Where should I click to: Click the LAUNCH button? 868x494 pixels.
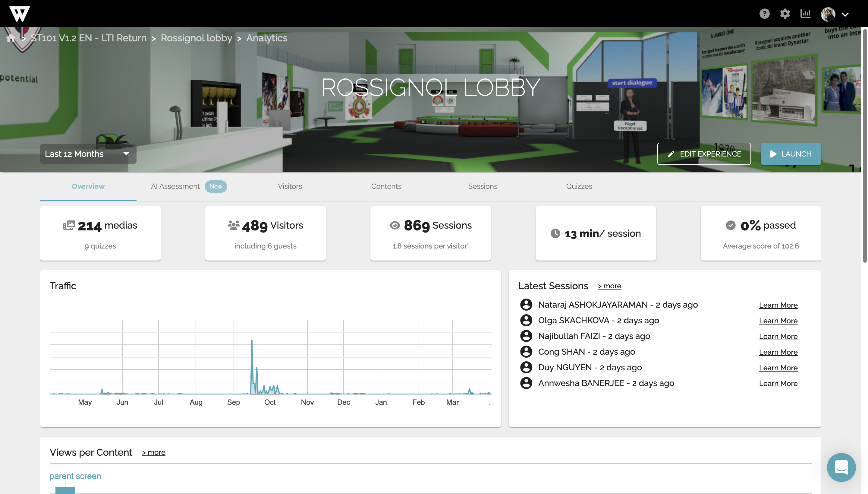tap(791, 154)
